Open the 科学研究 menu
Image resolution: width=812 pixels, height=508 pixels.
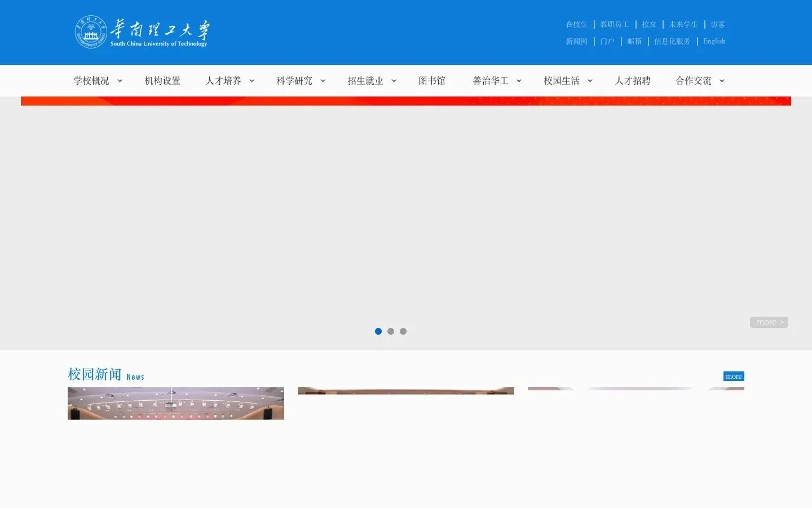coord(294,81)
